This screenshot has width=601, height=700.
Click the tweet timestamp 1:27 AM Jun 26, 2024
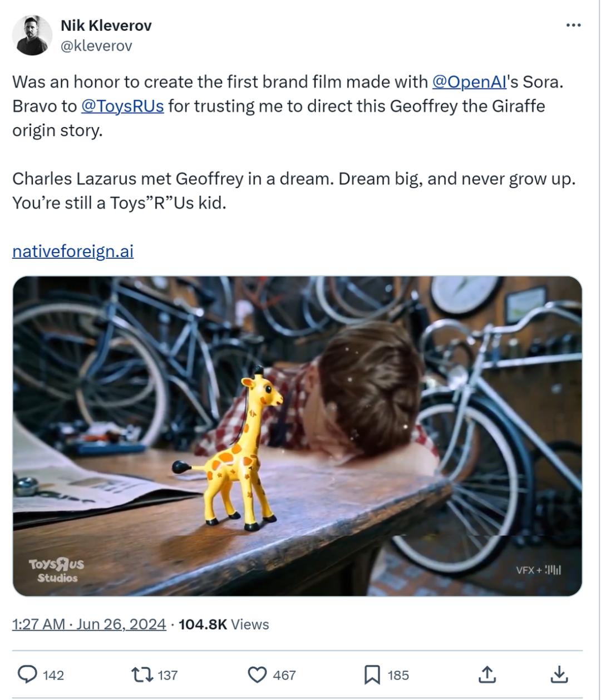[x=89, y=624]
